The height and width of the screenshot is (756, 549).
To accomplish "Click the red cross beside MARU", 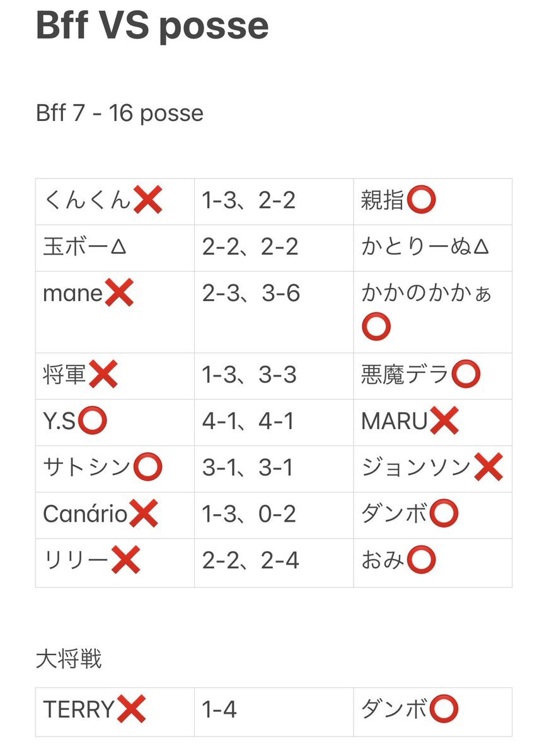I will (x=444, y=422).
